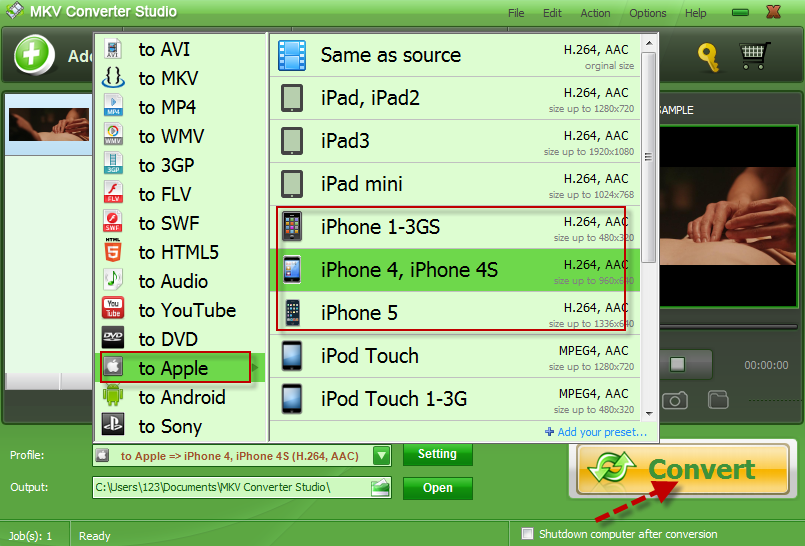
Task: Click the browse output folder icon
Action: click(x=380, y=488)
